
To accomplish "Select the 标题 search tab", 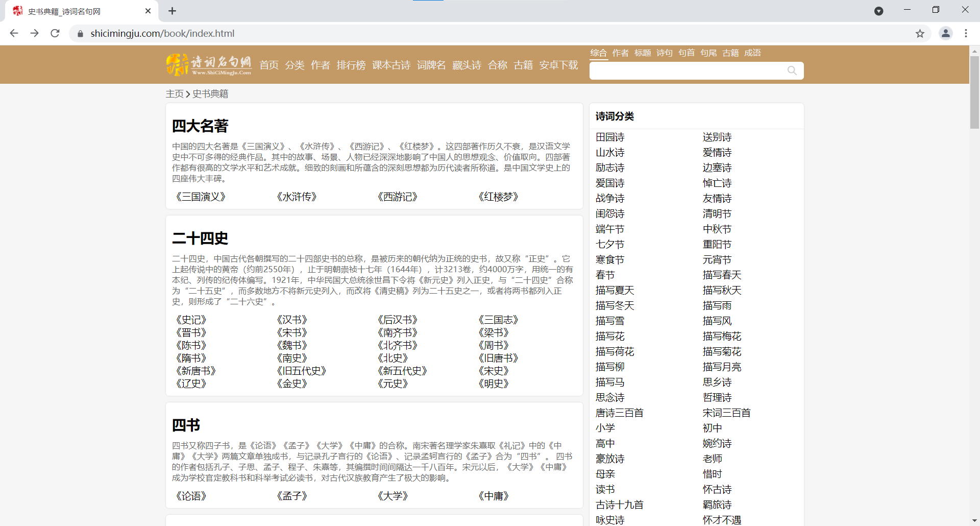I will [642, 53].
